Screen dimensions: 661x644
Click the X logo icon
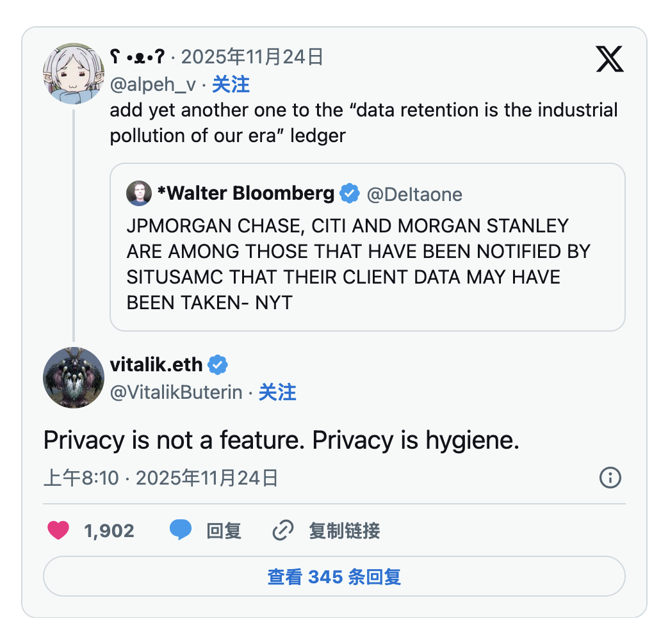[x=609, y=59]
